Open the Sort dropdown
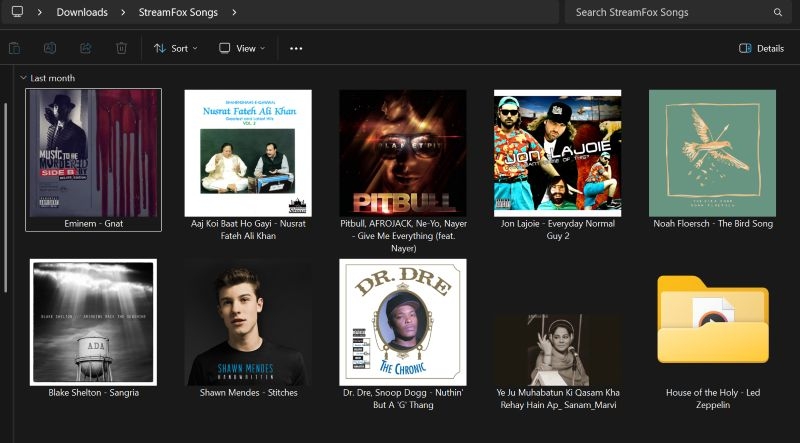Image resolution: width=800 pixels, height=443 pixels. tap(176, 48)
